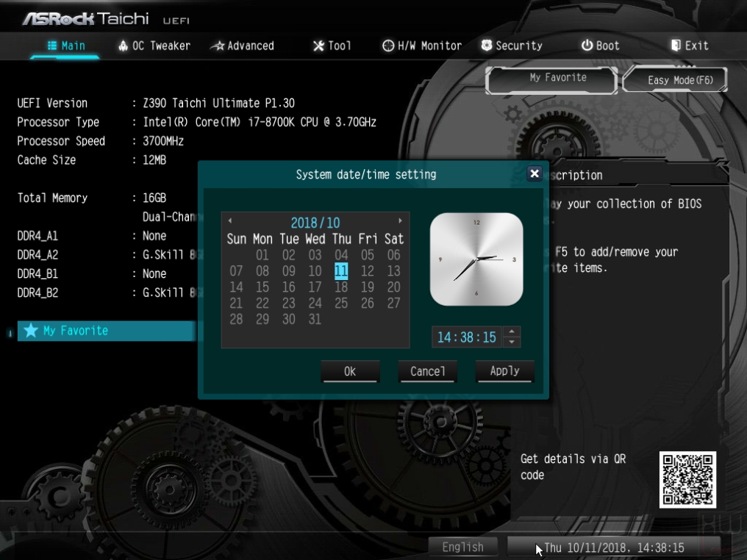
Task: Click the UEFI Version value text
Action: tap(218, 104)
